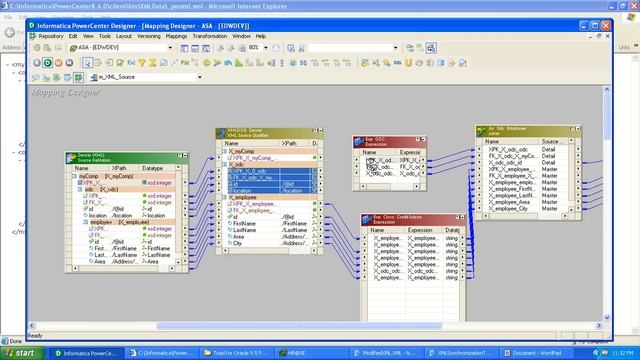Viewport: 640px width, 360px height.
Task: Pick the yellow smiley-face transformation icon
Action: tap(207, 63)
